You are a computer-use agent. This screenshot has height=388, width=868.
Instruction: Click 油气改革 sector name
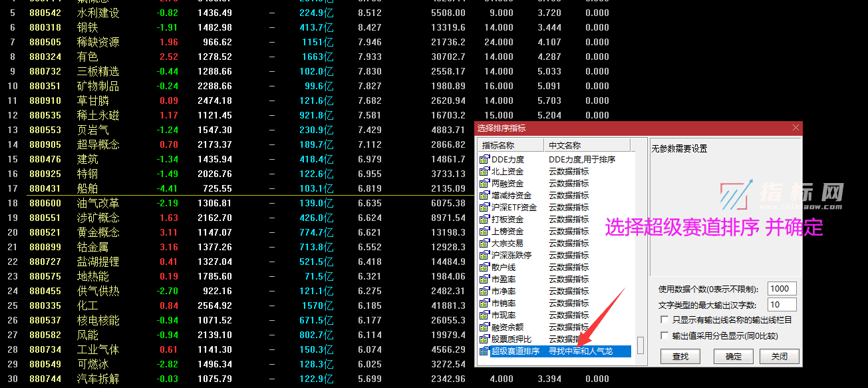point(98,203)
